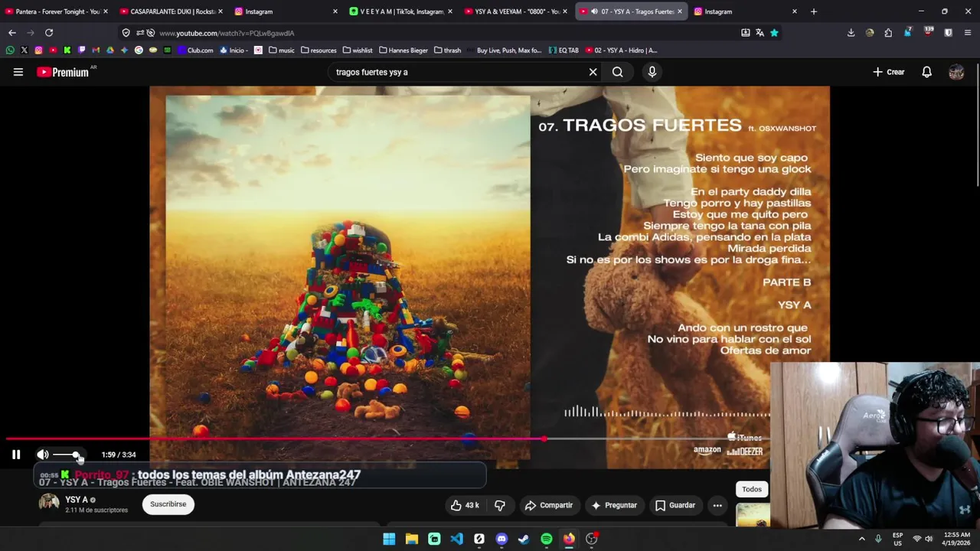Open the tracking protection shield icon
The width and height of the screenshot is (980, 551).
[x=126, y=33]
